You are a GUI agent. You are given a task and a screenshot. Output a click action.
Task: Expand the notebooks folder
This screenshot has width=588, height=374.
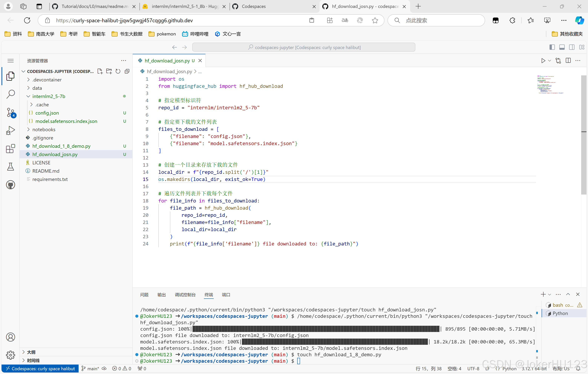coord(44,130)
